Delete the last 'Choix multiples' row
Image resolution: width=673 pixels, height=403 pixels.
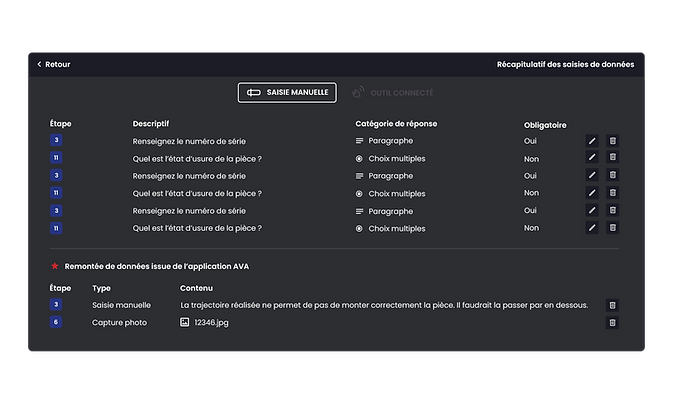coord(612,227)
